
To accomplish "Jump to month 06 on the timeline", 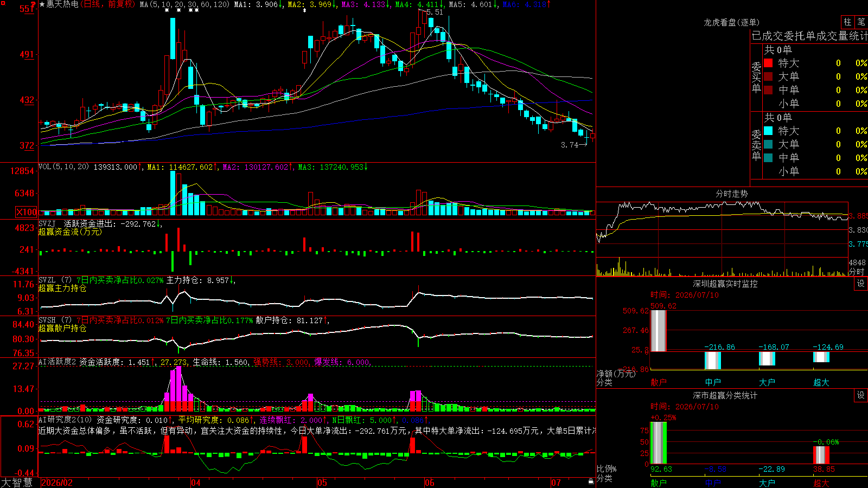I will click(x=430, y=483).
